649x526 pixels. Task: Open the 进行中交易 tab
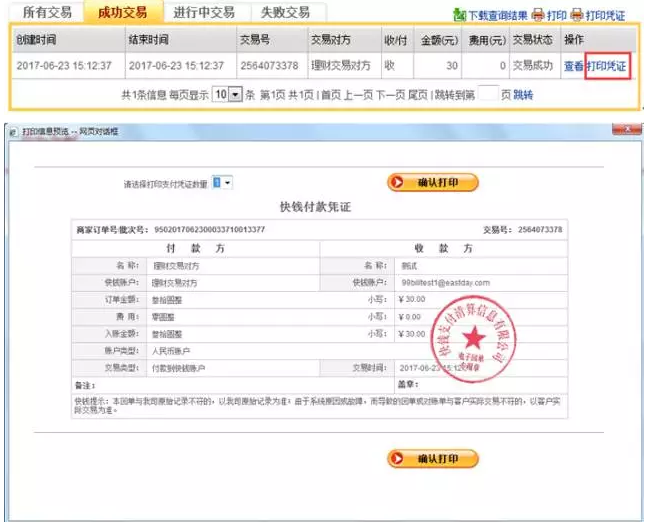tap(204, 12)
